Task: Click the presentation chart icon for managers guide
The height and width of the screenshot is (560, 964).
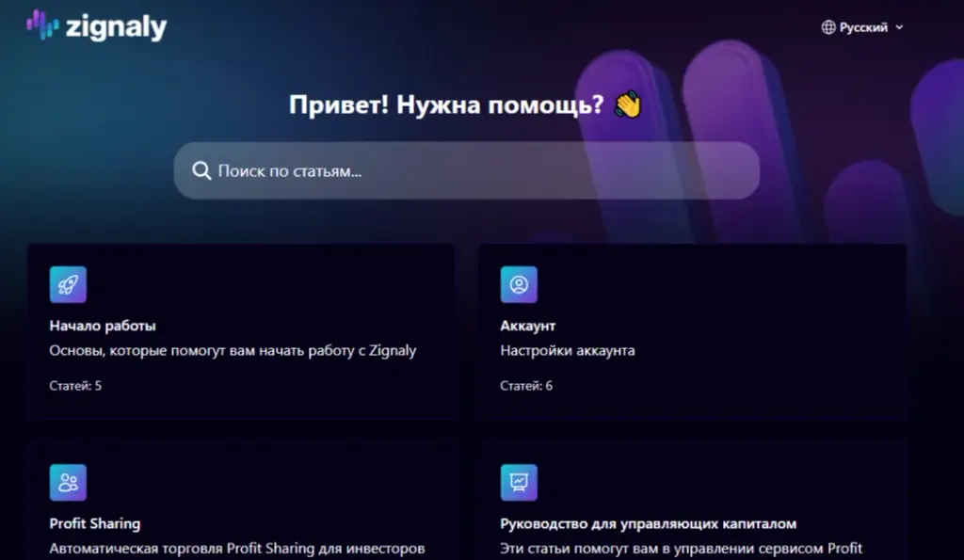Action: pos(519,483)
